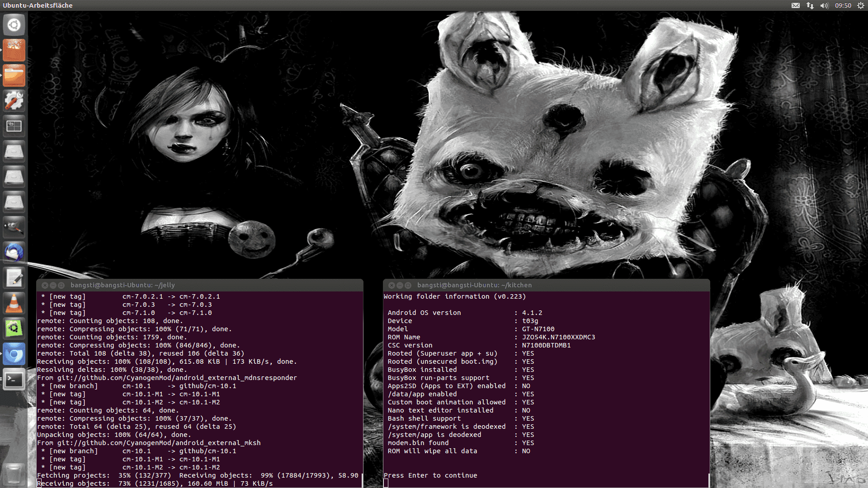Launch VLC media player cone icon
Viewport: 868px width, 488px height.
[x=14, y=303]
